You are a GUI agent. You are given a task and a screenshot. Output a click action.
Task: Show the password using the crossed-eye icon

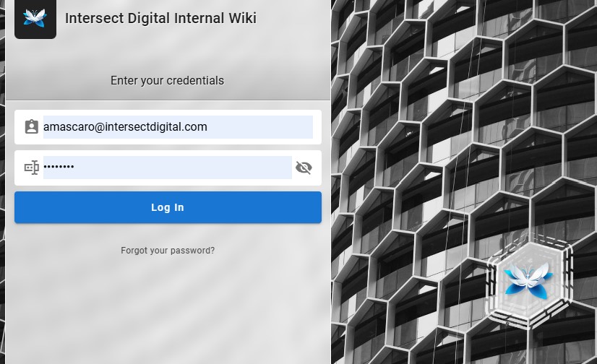tap(304, 168)
